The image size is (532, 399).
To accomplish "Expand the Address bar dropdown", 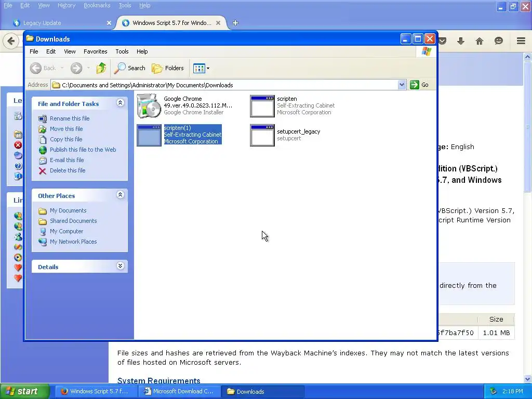I will coord(402,85).
